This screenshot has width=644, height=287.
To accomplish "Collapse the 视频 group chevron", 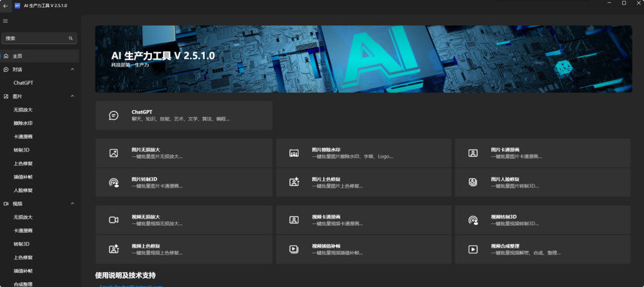I will coord(72,204).
